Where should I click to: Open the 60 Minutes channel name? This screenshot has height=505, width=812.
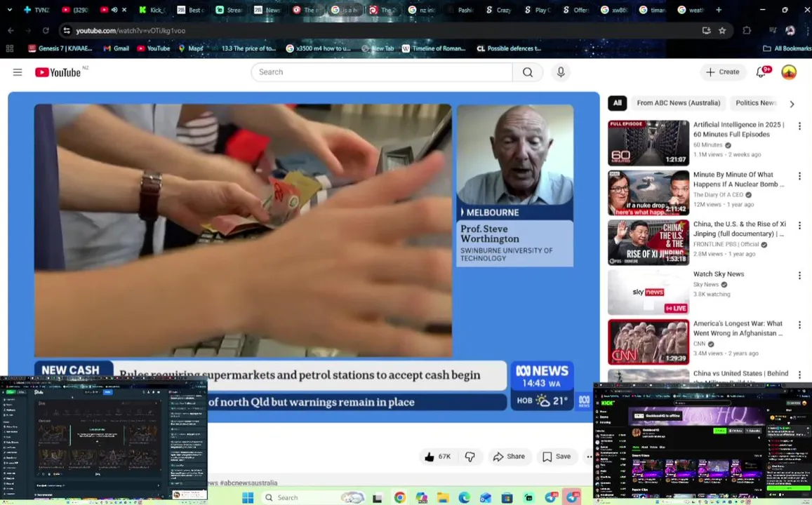point(707,145)
